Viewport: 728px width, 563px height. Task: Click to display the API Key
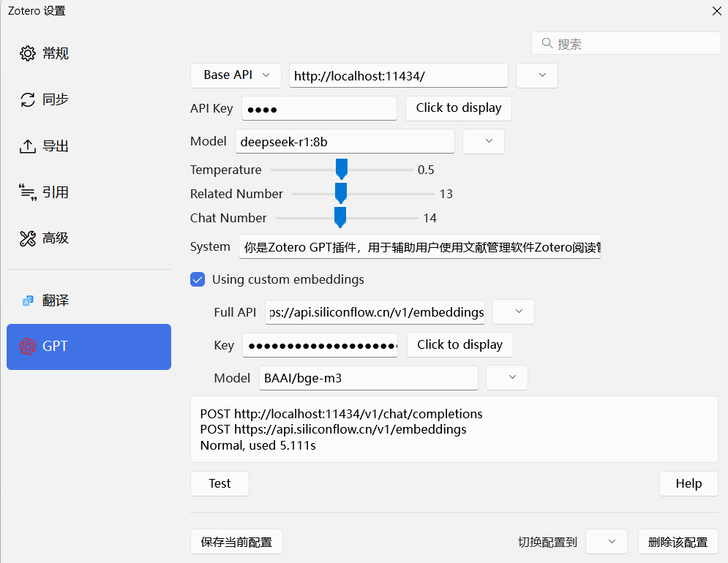click(458, 108)
